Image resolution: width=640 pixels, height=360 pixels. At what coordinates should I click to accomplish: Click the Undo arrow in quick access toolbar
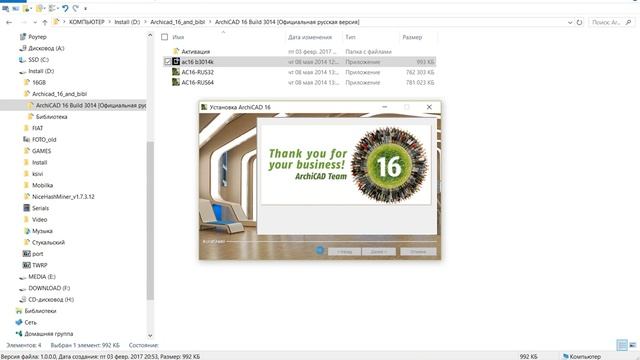[x=65, y=8]
